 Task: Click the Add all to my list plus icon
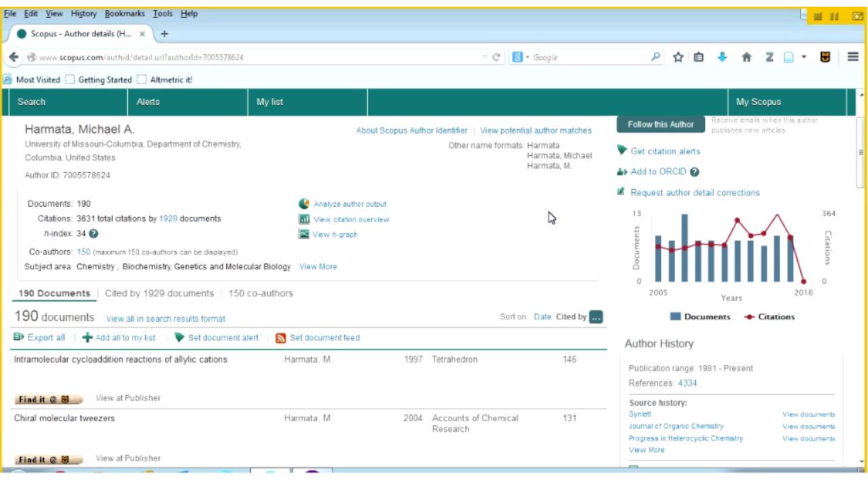87,338
